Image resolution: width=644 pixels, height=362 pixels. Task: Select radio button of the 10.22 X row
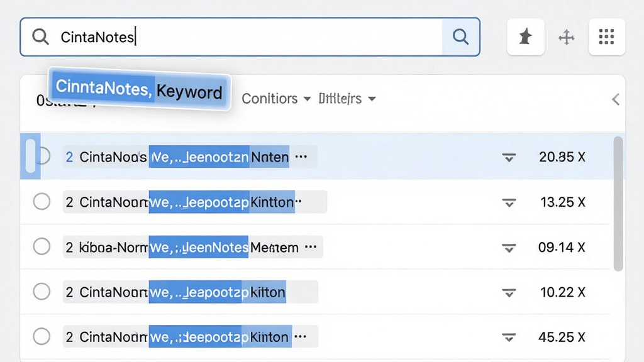tap(42, 292)
